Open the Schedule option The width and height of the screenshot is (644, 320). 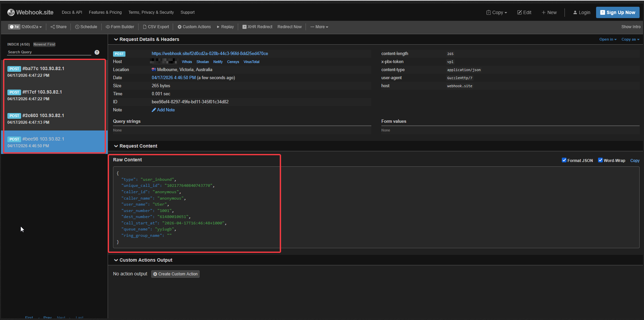(86, 27)
